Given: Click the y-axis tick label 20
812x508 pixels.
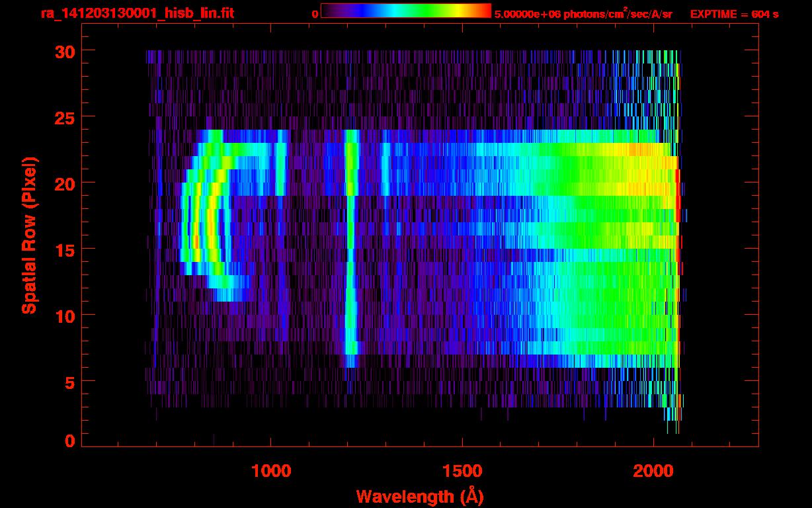Looking at the screenshot, I should pyautogui.click(x=63, y=183).
